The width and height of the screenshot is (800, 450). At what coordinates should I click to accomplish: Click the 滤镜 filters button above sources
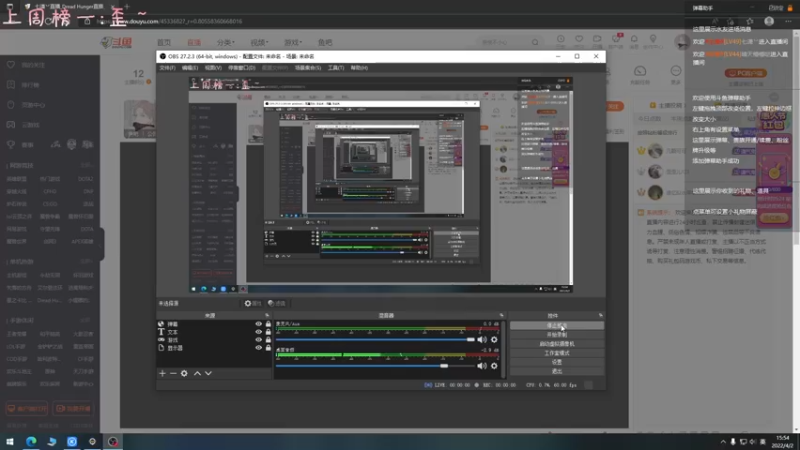(277, 303)
